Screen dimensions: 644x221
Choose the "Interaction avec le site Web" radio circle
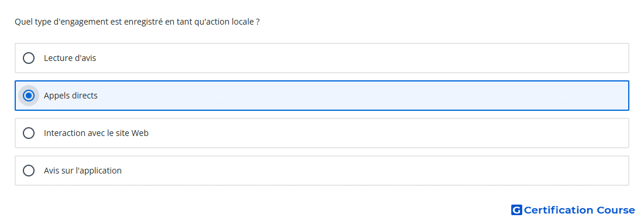click(29, 133)
